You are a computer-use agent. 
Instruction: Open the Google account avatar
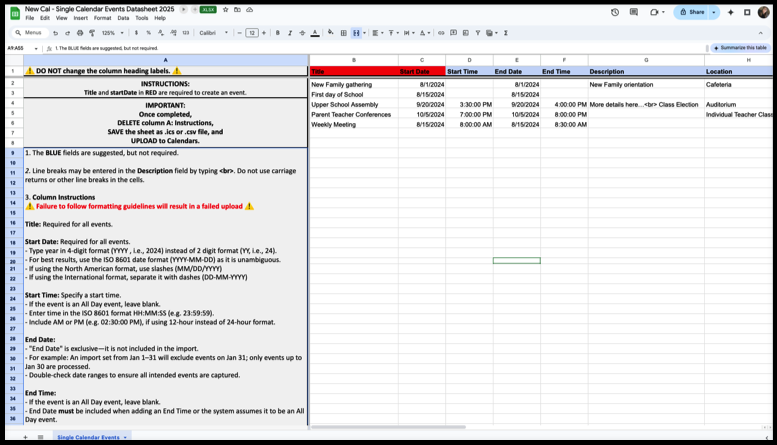pyautogui.click(x=763, y=12)
